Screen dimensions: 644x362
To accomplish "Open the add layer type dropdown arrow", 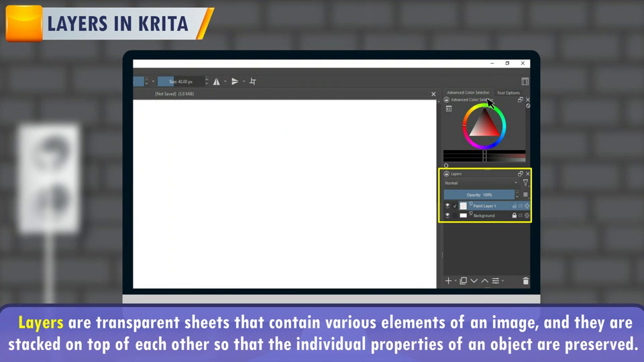I will pos(455,281).
